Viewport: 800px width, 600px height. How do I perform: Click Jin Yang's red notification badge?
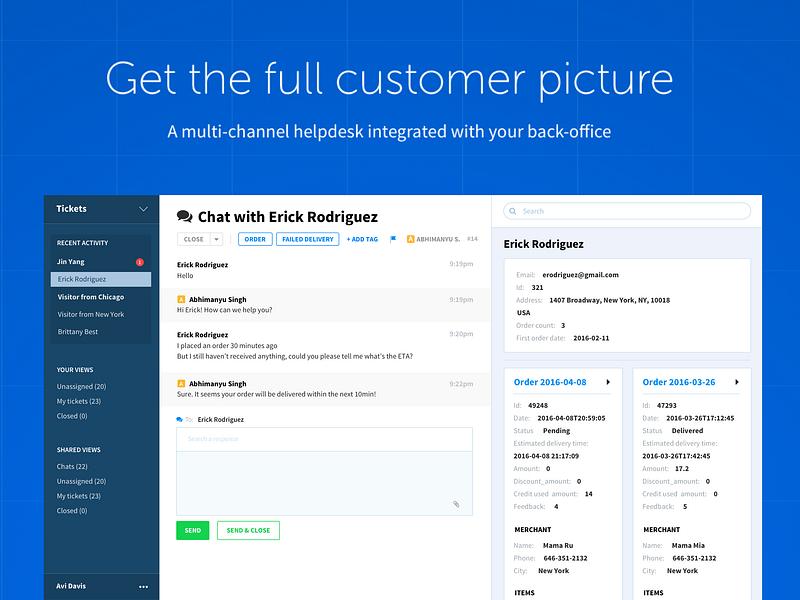tap(139, 262)
